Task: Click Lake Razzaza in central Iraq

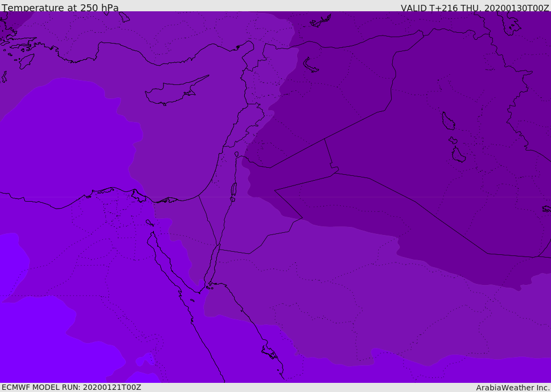Action: 458,155
